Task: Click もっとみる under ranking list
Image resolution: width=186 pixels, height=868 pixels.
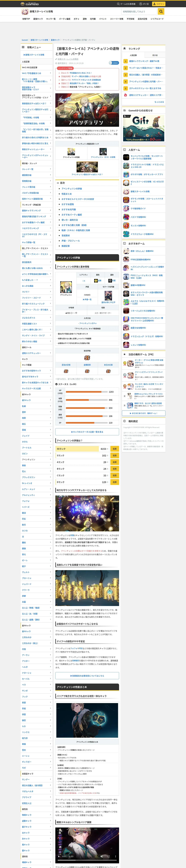Action: [x=159, y=102]
